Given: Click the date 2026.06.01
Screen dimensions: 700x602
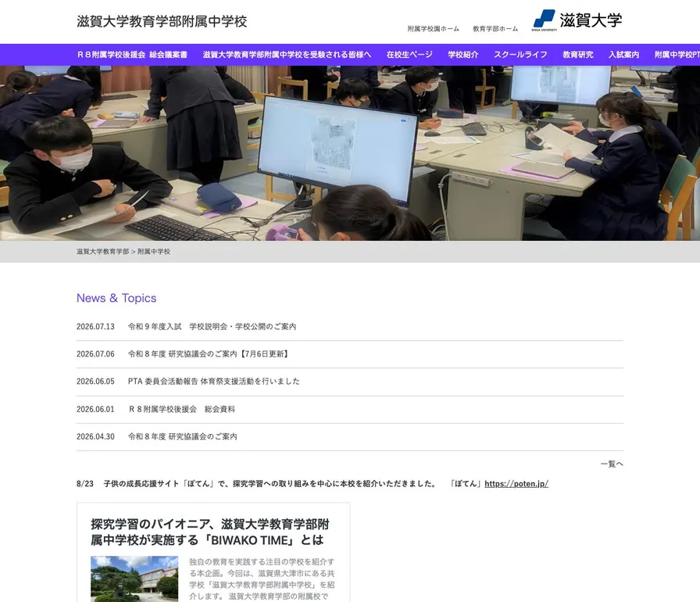Looking at the screenshot, I should (95, 409).
